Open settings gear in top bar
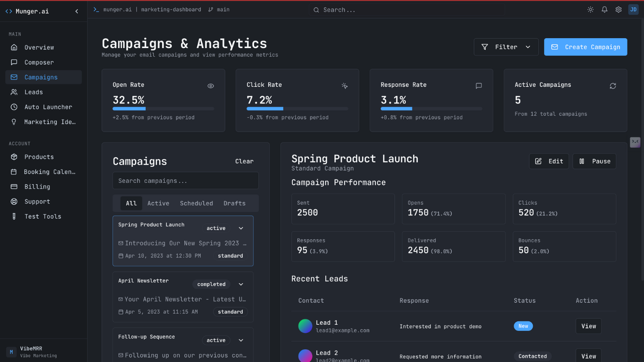 [619, 9]
